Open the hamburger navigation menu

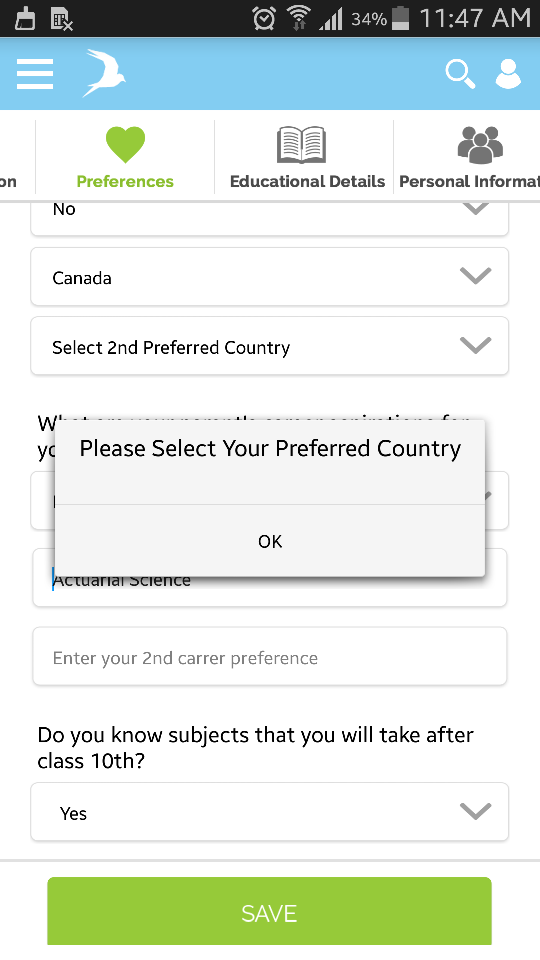pyautogui.click(x=35, y=75)
